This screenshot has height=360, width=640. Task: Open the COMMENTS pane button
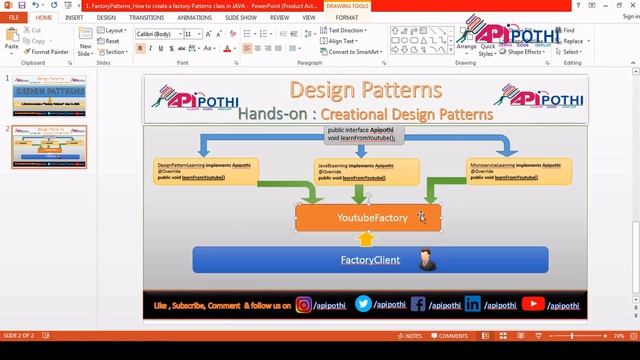[x=449, y=336]
